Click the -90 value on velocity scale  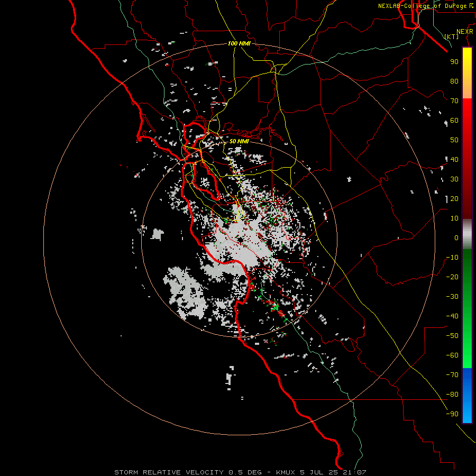click(452, 414)
